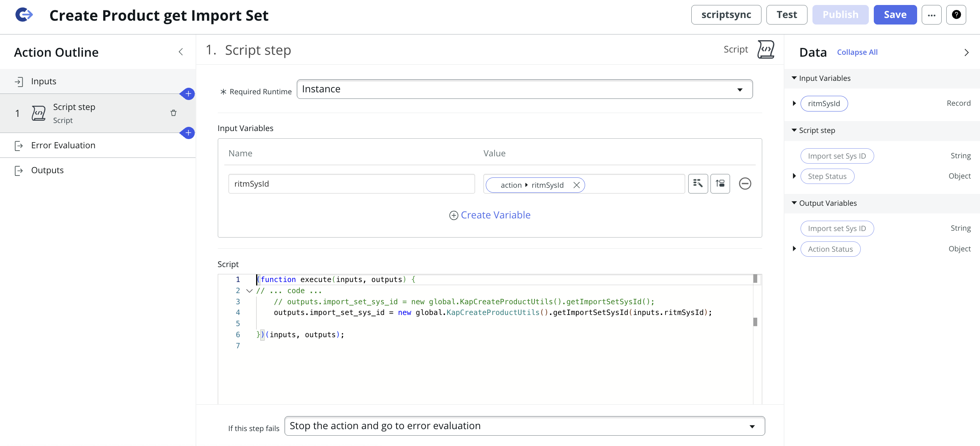Screen dimensions: 980x446
Task: Open the Required Runtime dropdown
Action: pos(525,89)
